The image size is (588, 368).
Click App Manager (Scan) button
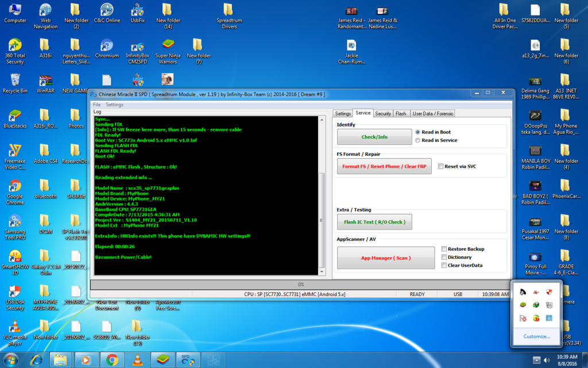pyautogui.click(x=386, y=258)
